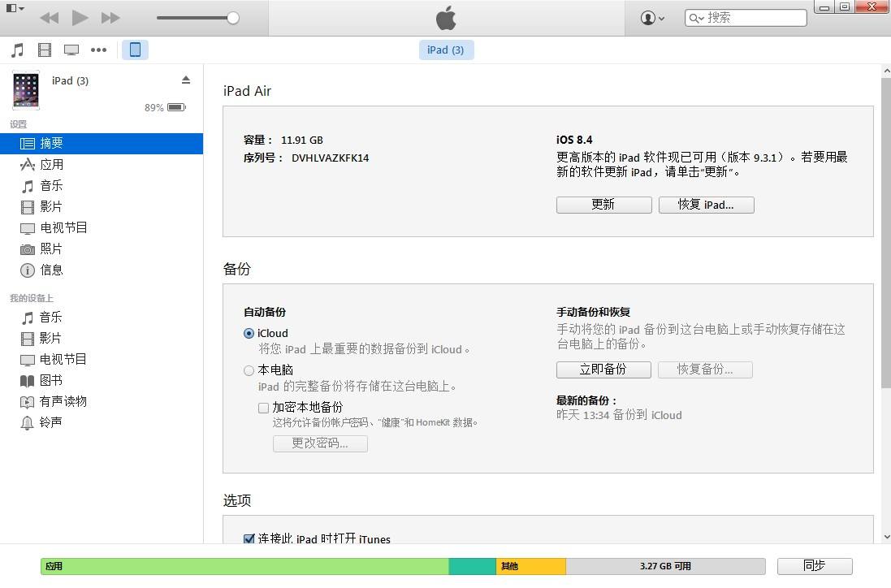The width and height of the screenshot is (891, 588).
Task: Click the search input field
Action: click(746, 18)
